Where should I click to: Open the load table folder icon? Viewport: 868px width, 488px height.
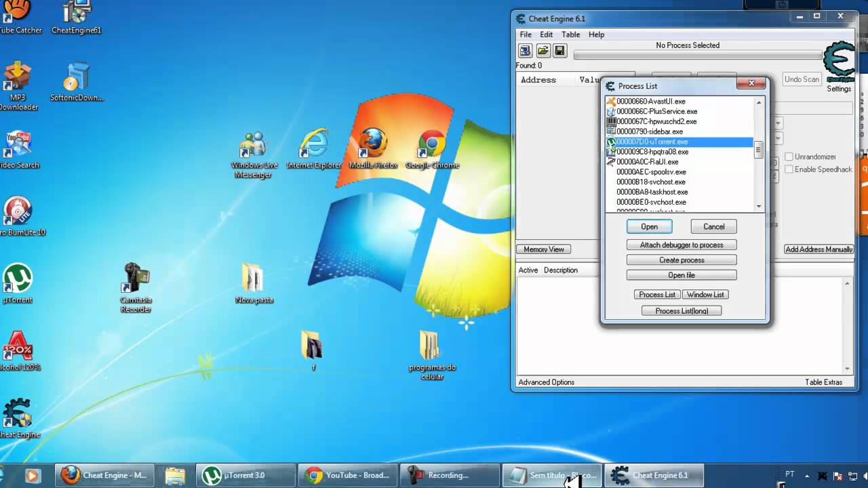coord(543,51)
